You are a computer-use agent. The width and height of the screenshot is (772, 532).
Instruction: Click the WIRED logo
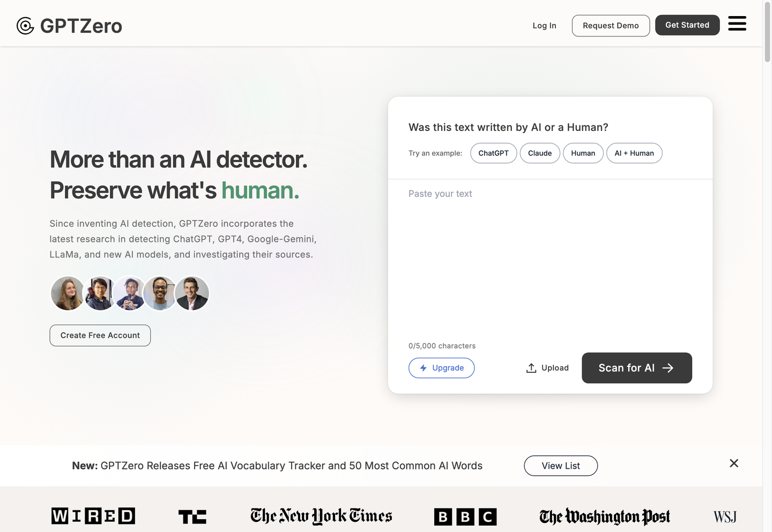coord(93,516)
